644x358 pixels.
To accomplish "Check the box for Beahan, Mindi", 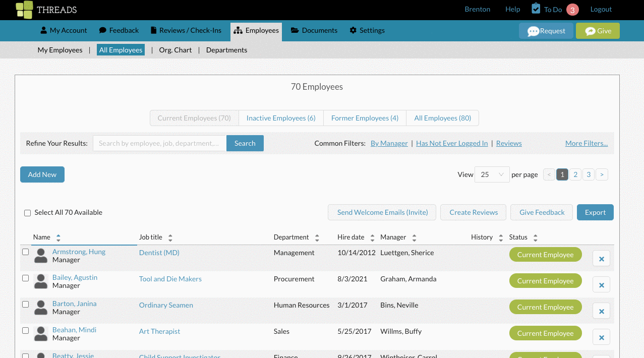I will (x=26, y=330).
